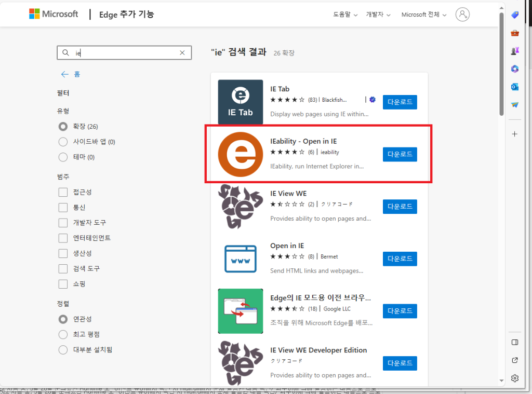Open the IE View WE extension icon
This screenshot has width=532, height=394.
pos(240,207)
